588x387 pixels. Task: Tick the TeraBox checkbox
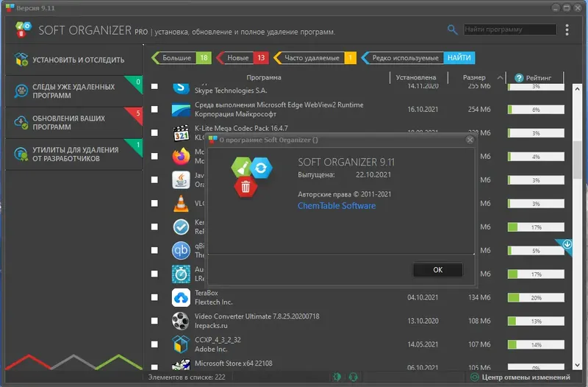tap(154, 297)
